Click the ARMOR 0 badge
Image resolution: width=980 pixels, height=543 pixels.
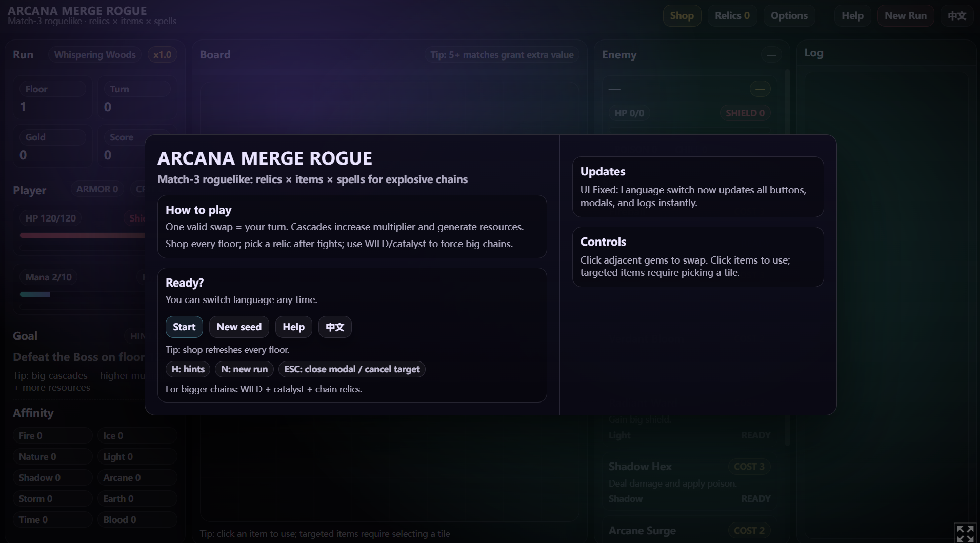coord(97,189)
